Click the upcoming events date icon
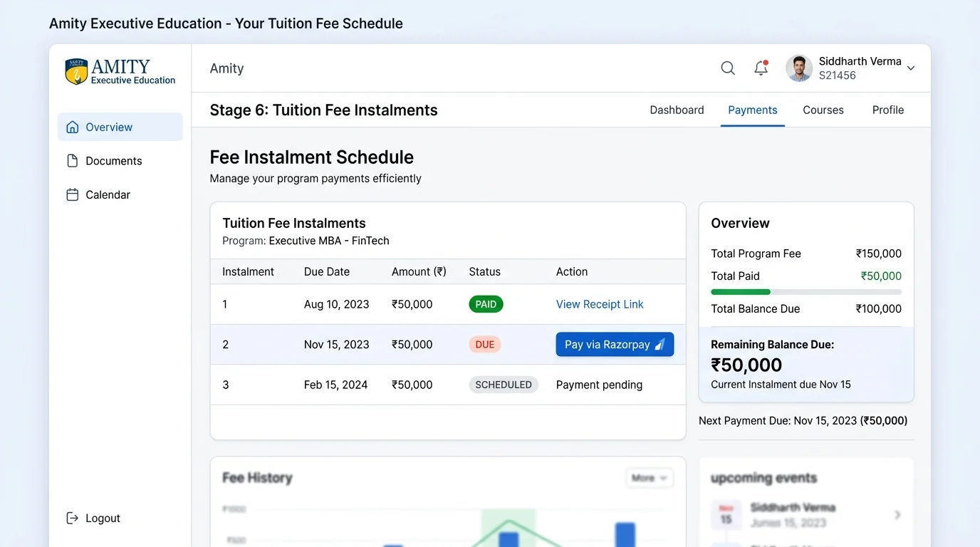The image size is (980, 547). [726, 514]
